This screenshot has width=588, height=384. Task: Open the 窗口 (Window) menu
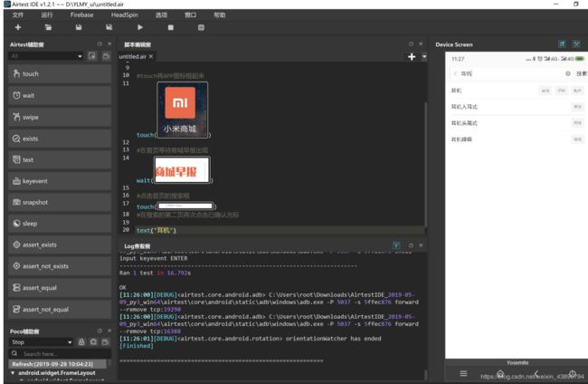[x=191, y=15]
